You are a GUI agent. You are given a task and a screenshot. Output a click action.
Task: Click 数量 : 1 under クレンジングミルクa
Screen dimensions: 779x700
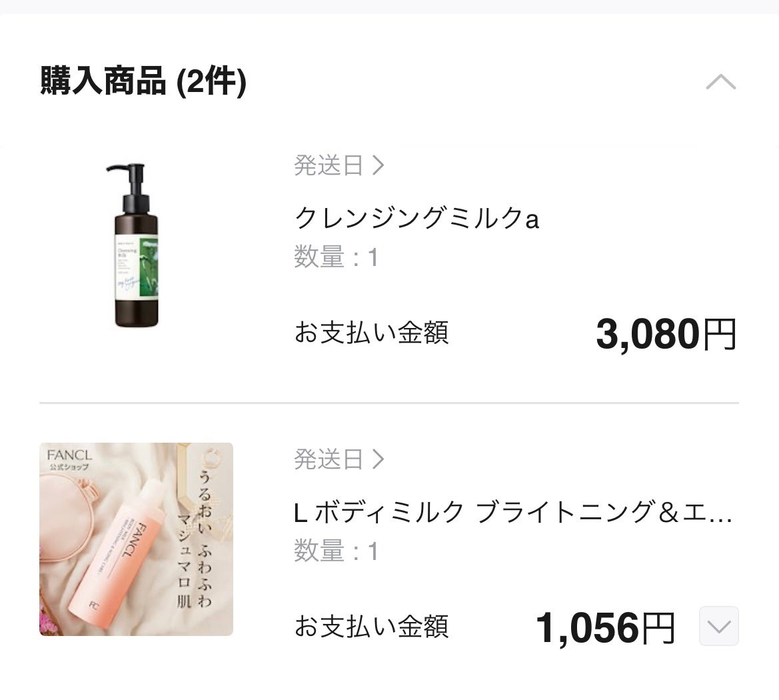tap(336, 257)
